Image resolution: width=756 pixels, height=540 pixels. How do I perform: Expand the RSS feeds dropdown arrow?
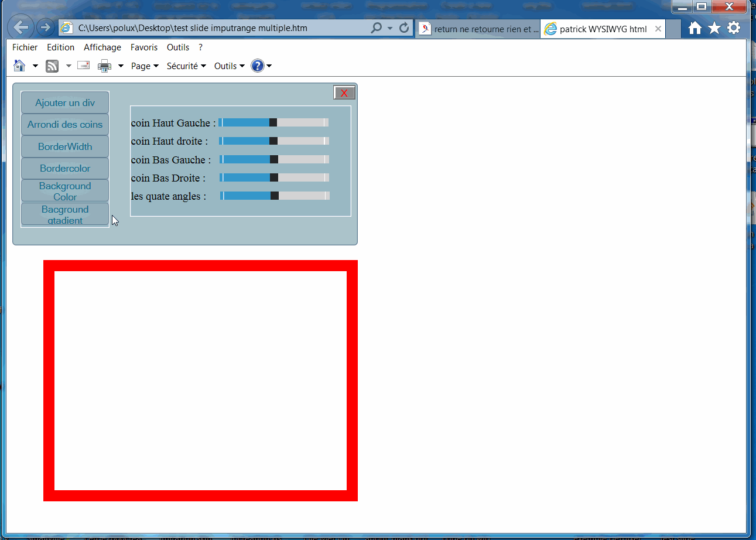69,66
